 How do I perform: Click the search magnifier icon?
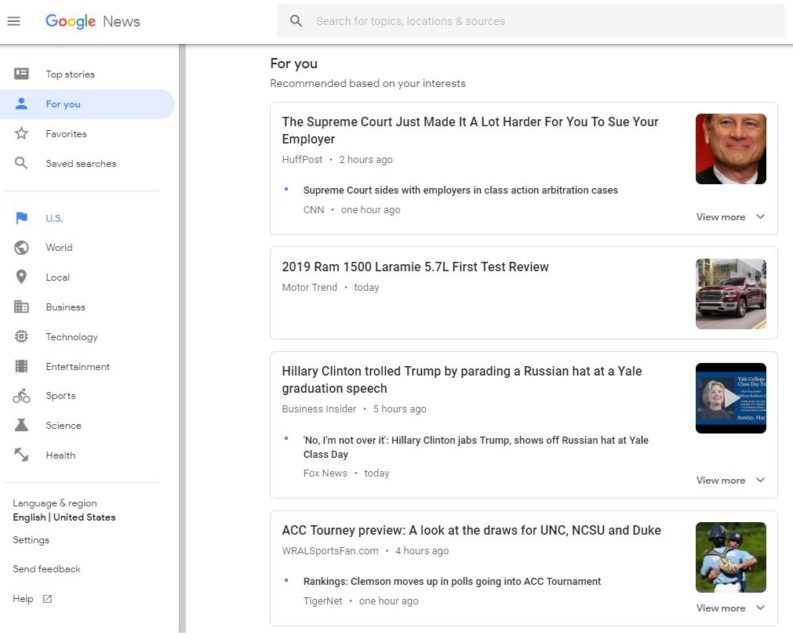click(x=296, y=21)
